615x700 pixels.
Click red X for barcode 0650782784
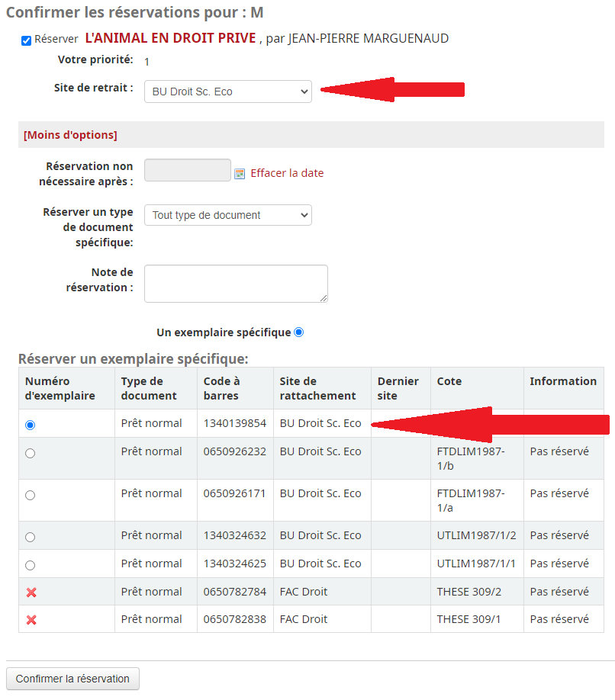[x=31, y=592]
